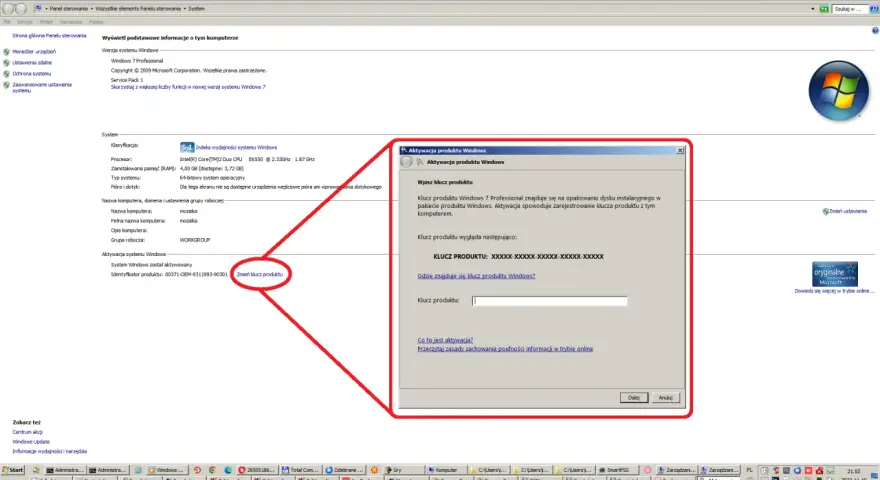Click shield icon next to Ochrona systemu
This screenshot has width=880, height=480.
7,74
